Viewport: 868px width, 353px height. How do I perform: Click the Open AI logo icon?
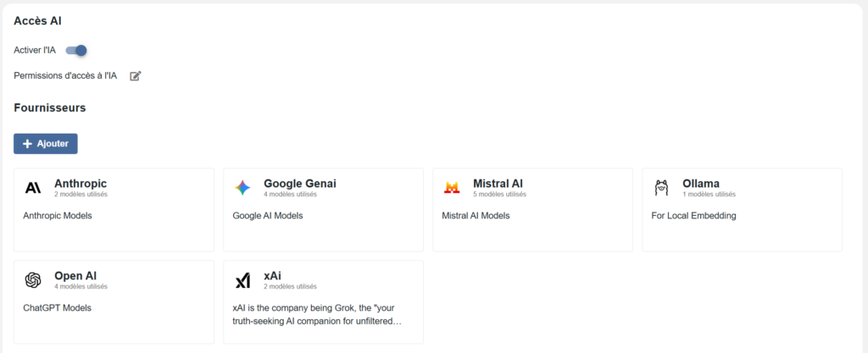[33, 280]
